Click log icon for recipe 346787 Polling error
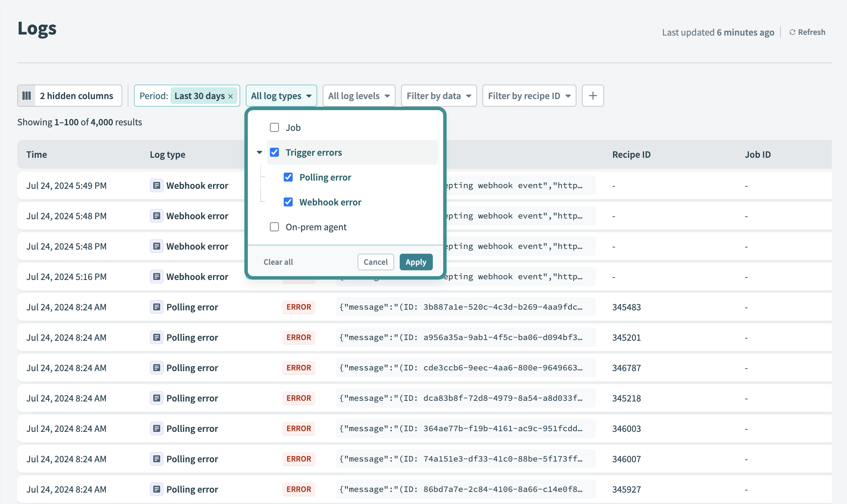 click(x=156, y=368)
